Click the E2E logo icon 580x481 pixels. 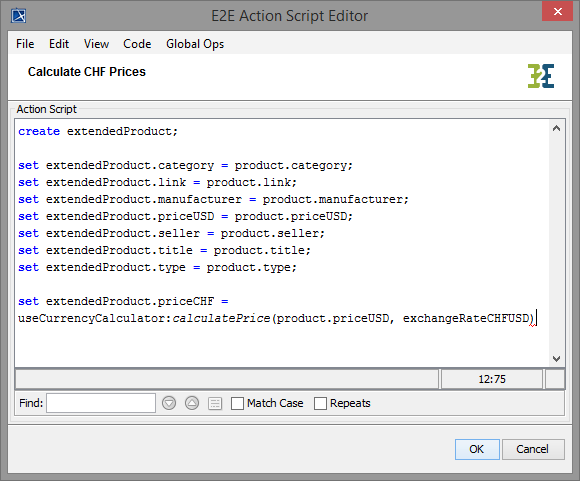tap(541, 76)
